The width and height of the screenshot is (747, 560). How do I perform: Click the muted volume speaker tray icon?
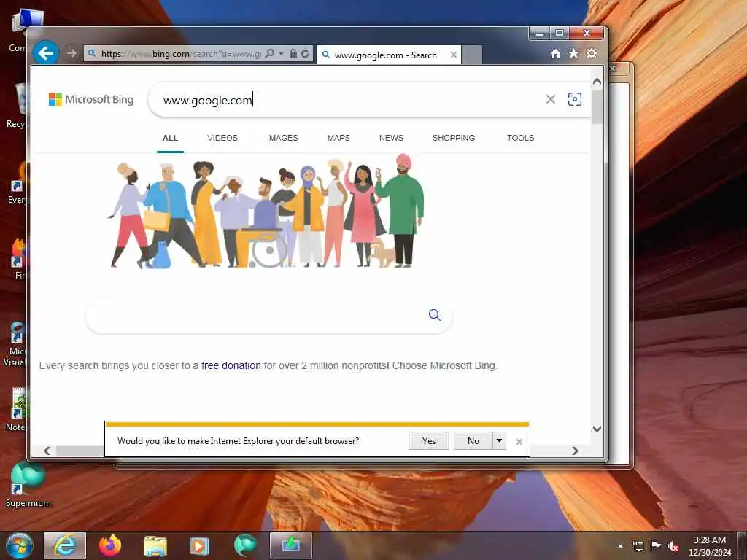tap(673, 547)
